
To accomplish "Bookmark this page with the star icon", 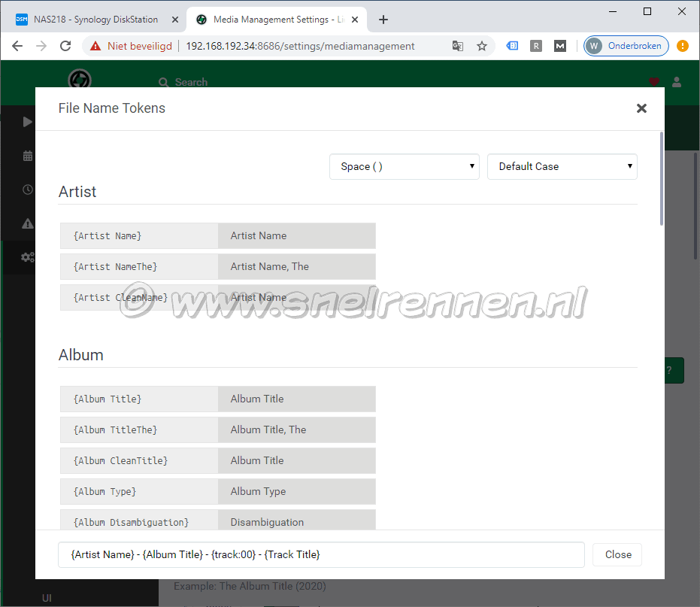I will pos(482,46).
